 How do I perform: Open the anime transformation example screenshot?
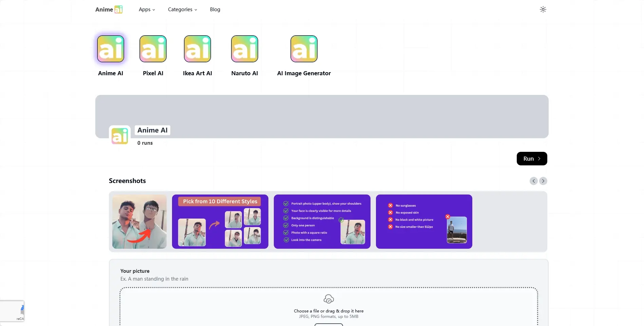[139, 222]
